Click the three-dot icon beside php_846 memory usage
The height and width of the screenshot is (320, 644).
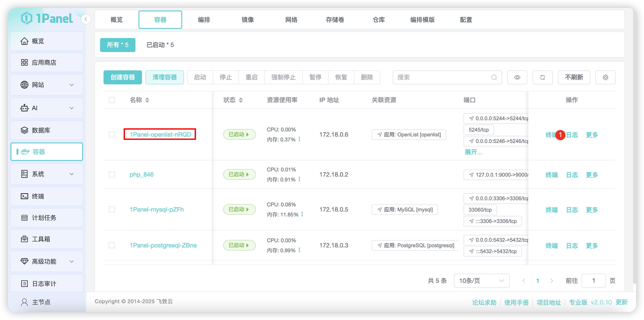[299, 179]
